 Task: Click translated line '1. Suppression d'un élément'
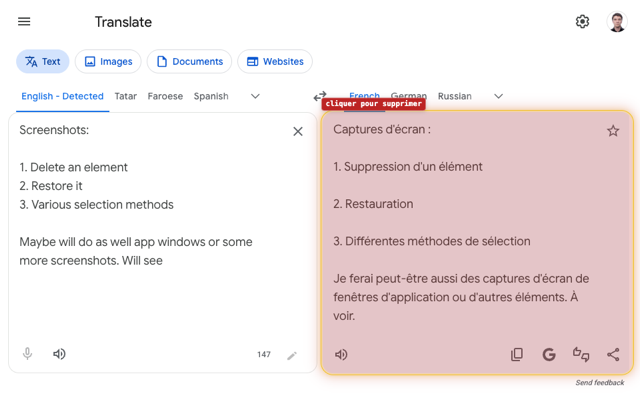tap(408, 167)
